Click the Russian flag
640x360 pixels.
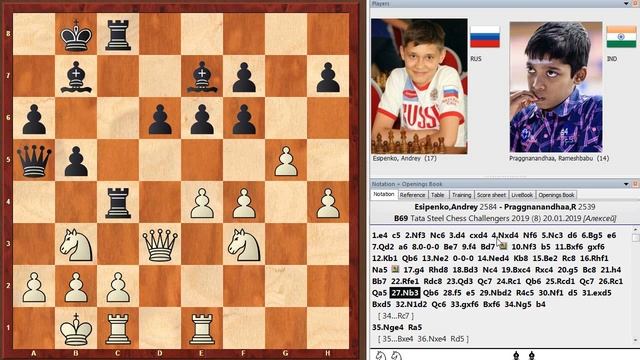pyautogui.click(x=485, y=37)
